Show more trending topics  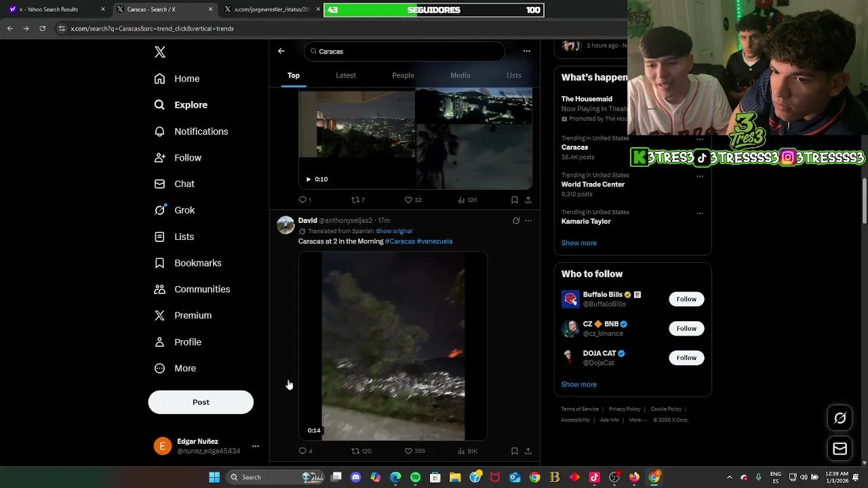coord(578,243)
